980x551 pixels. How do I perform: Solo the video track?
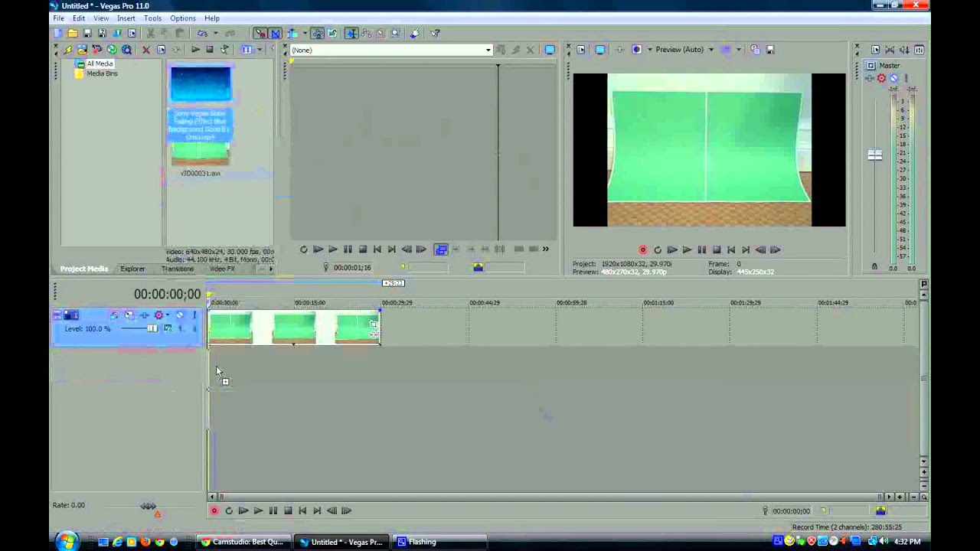(x=194, y=315)
